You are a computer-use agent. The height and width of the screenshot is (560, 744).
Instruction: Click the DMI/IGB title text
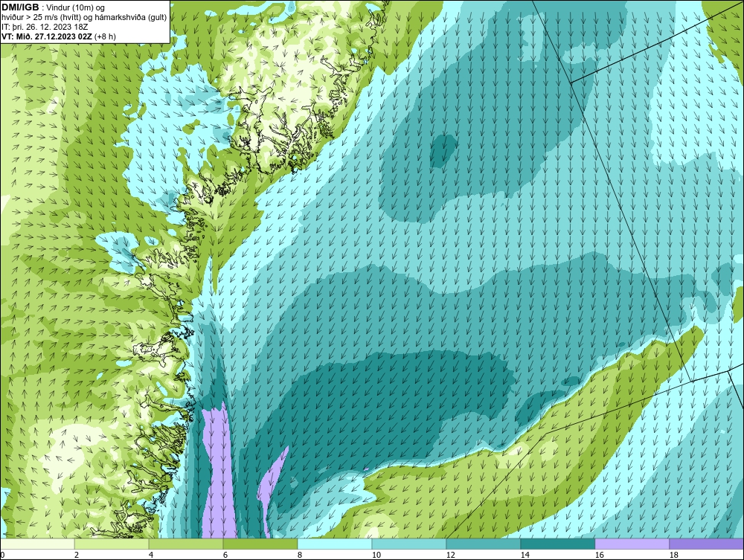point(20,7)
